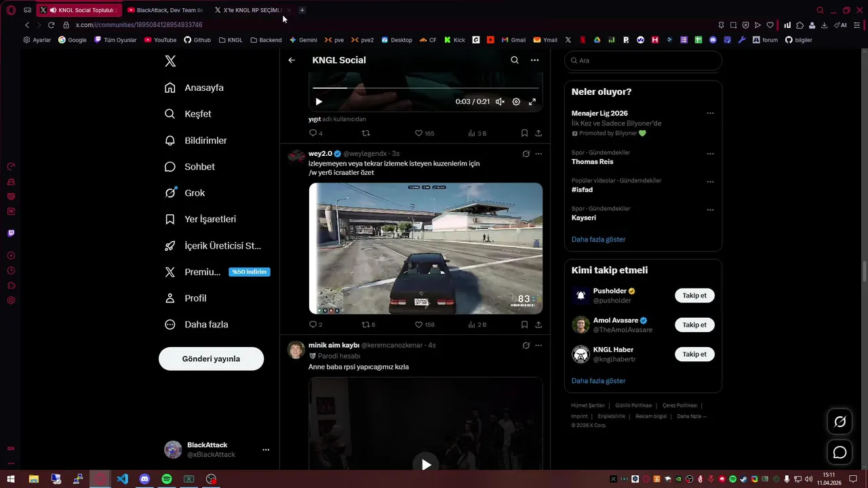Open top video settings gear
Viewport: 868px width, 488px height.
click(x=516, y=102)
